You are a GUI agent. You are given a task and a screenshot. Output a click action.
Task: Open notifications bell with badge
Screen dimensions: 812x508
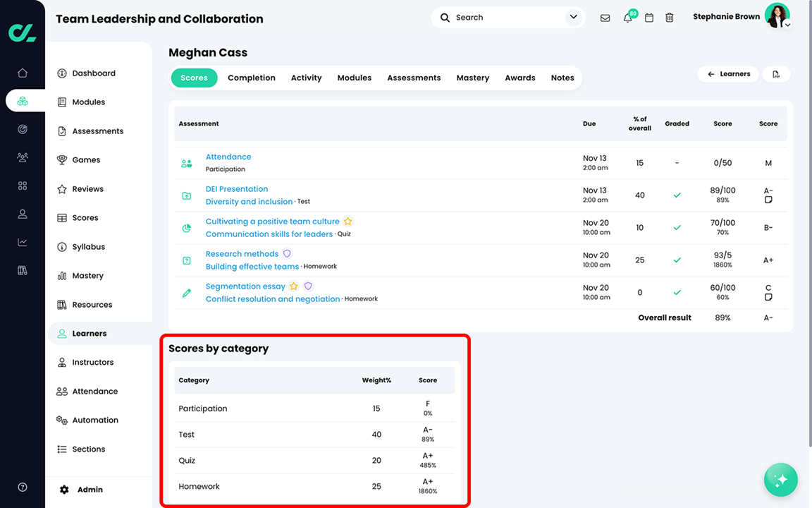pos(629,17)
